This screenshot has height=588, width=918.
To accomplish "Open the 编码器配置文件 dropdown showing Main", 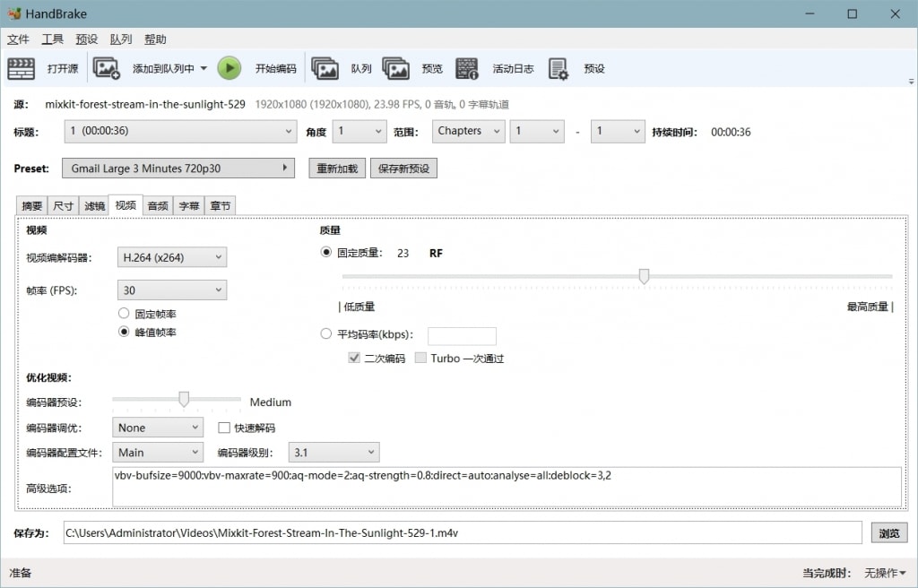I will pos(158,452).
